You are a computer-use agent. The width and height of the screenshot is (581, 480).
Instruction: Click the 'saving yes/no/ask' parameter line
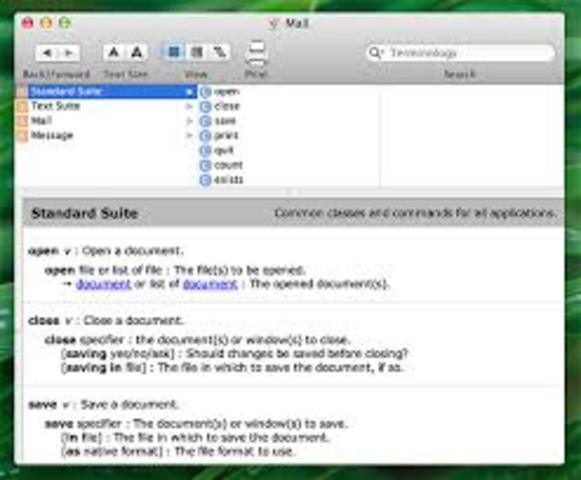[234, 354]
